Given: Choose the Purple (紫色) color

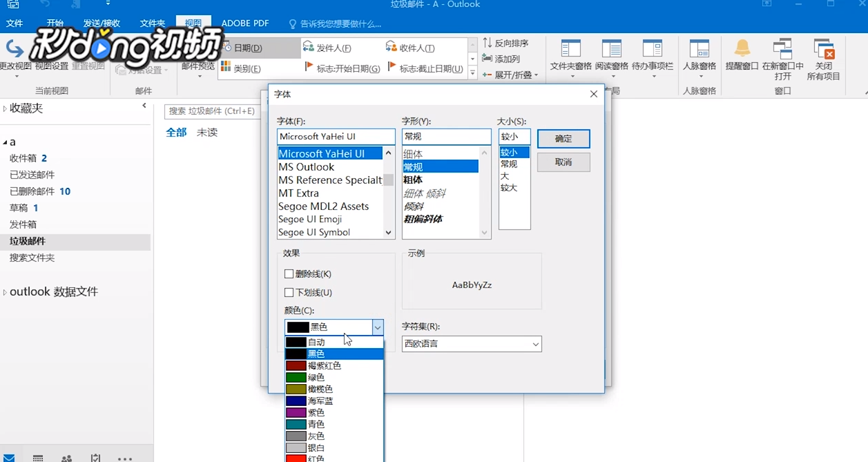Looking at the screenshot, I should point(334,412).
